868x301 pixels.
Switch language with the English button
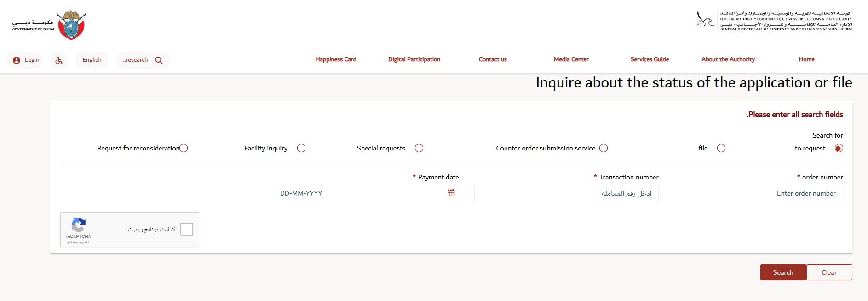click(x=92, y=60)
